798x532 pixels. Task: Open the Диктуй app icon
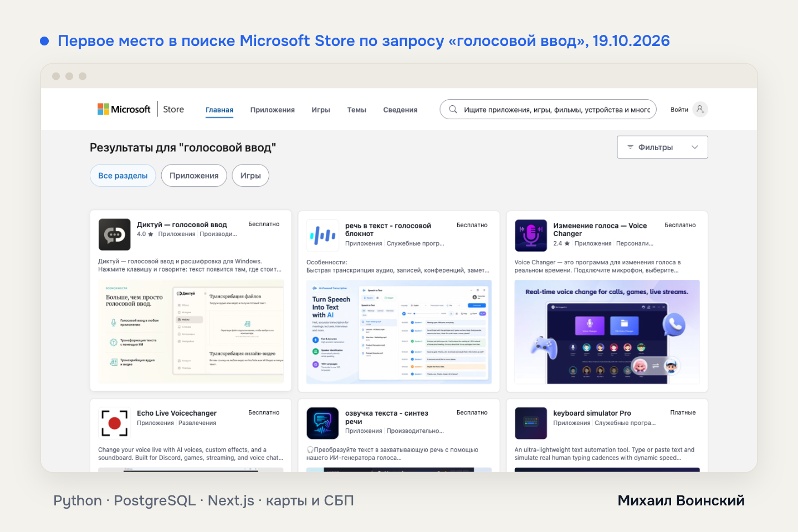tap(115, 234)
